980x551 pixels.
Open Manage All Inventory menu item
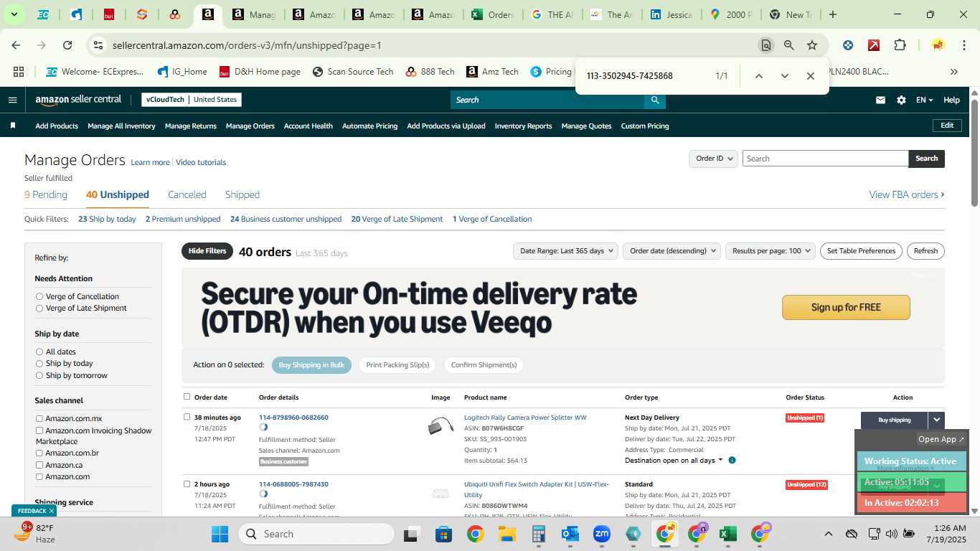coord(121,126)
